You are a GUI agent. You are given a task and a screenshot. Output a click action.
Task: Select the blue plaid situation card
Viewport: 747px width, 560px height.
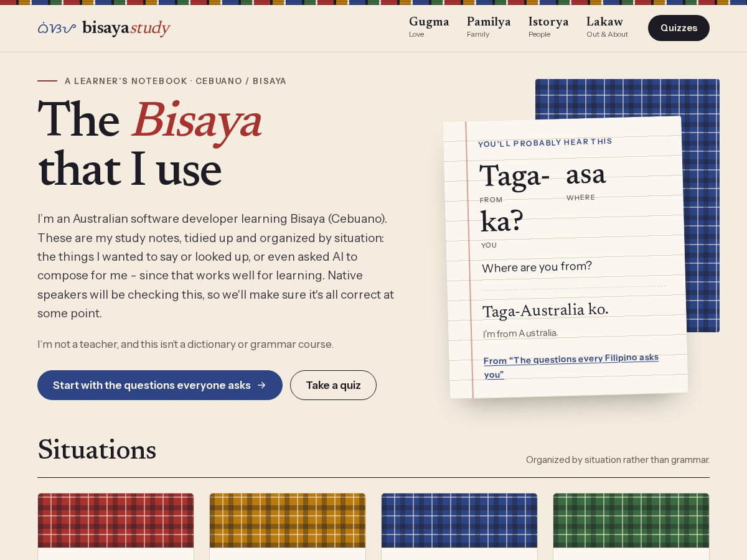tap(459, 526)
